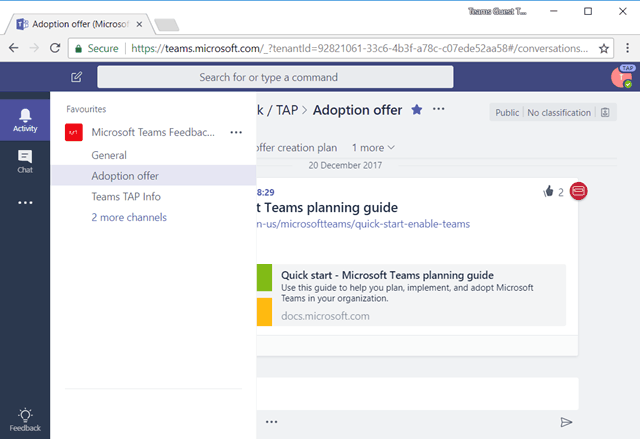The width and height of the screenshot is (640, 439).
Task: Go forward in the browser
Action: 34,48
